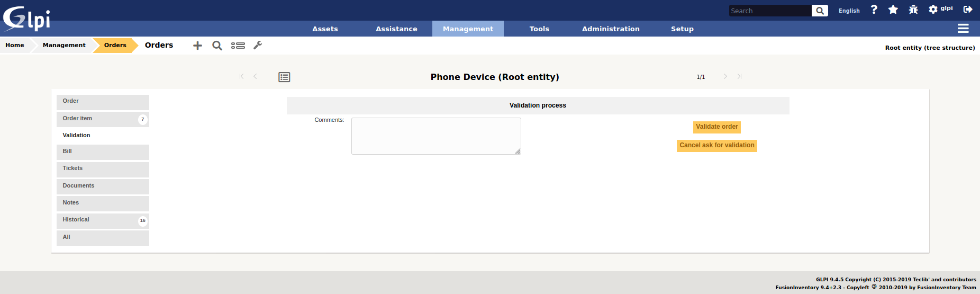Click the help question mark icon
The width and height of the screenshot is (980, 294).
tap(874, 10)
